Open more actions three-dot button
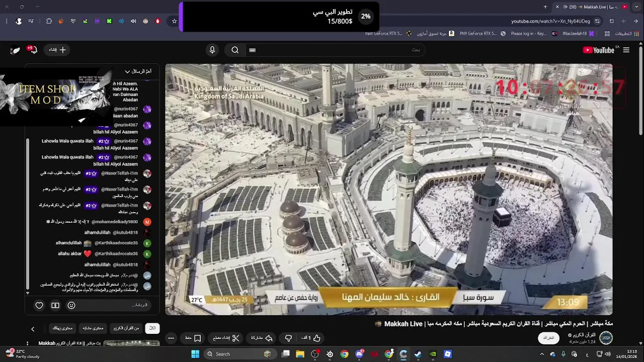Screen dimensions: 644x362 pos(171,338)
